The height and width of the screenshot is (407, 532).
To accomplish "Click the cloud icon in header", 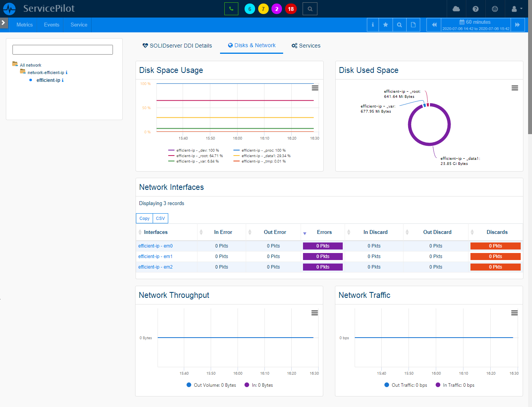I will [456, 9].
